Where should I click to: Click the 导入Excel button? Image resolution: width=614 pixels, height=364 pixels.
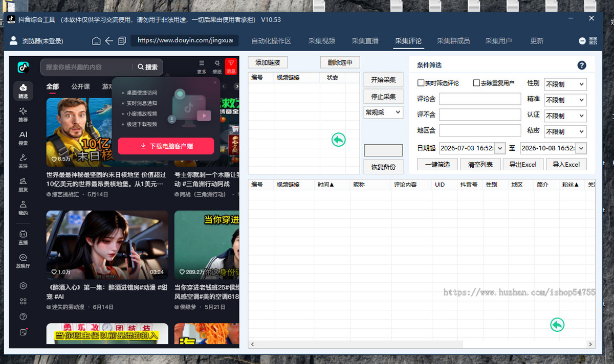tap(566, 164)
